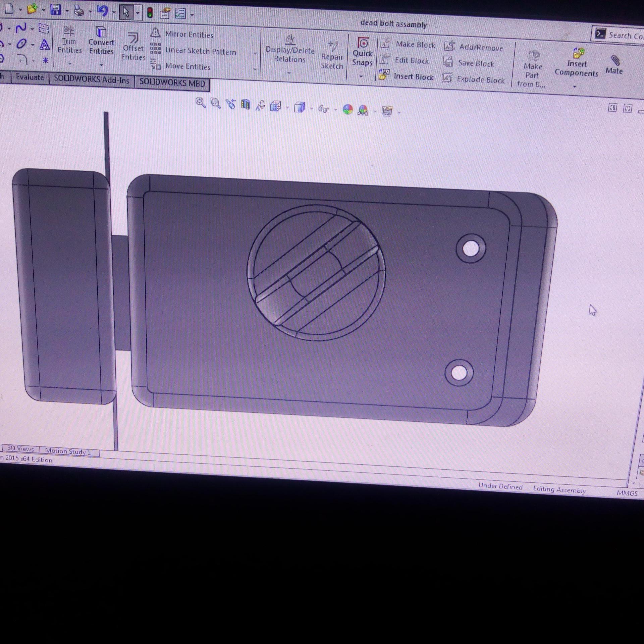The width and height of the screenshot is (644, 644).
Task: Click Repair Sketch tool
Action: tap(332, 55)
